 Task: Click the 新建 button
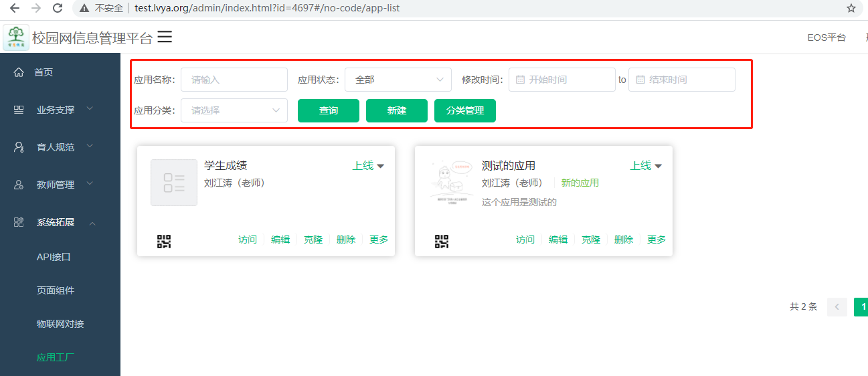coord(397,110)
